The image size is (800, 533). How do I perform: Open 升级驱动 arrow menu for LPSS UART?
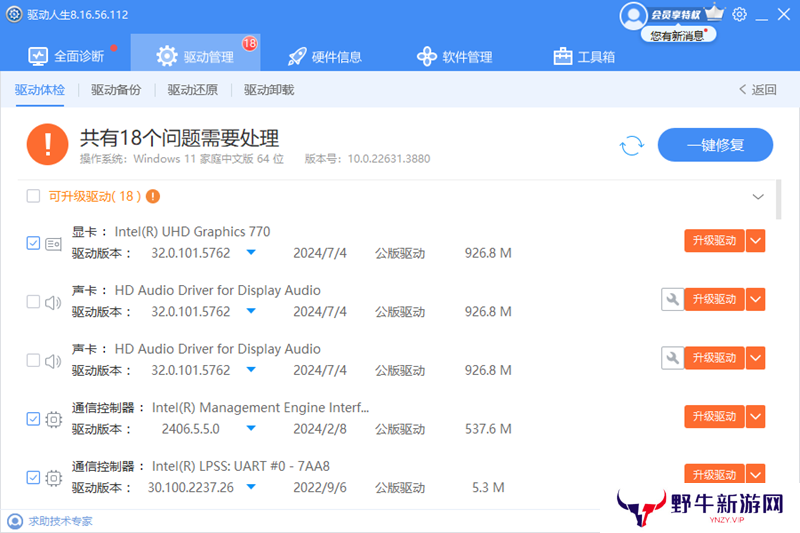click(756, 474)
